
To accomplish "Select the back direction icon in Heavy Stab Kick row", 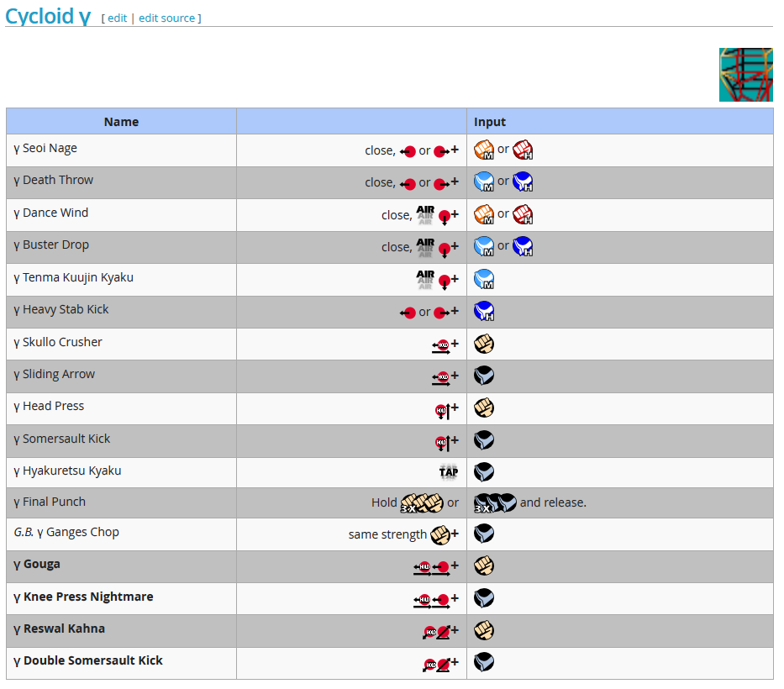I will point(408,313).
